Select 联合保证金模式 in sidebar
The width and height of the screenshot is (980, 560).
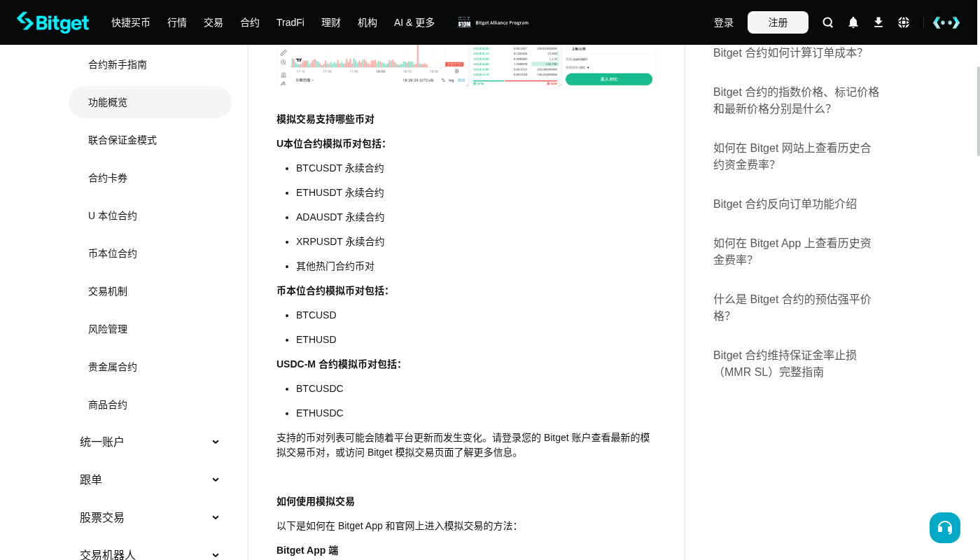(x=150, y=140)
